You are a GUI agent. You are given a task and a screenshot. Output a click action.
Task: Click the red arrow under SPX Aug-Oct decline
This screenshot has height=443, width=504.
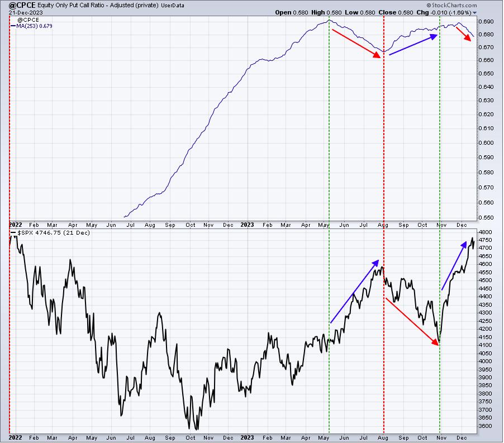point(412,322)
